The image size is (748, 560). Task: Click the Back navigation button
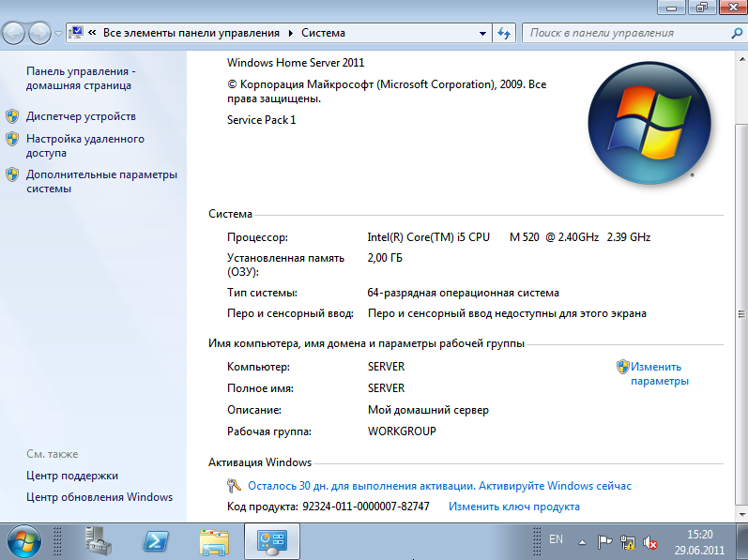[13, 34]
